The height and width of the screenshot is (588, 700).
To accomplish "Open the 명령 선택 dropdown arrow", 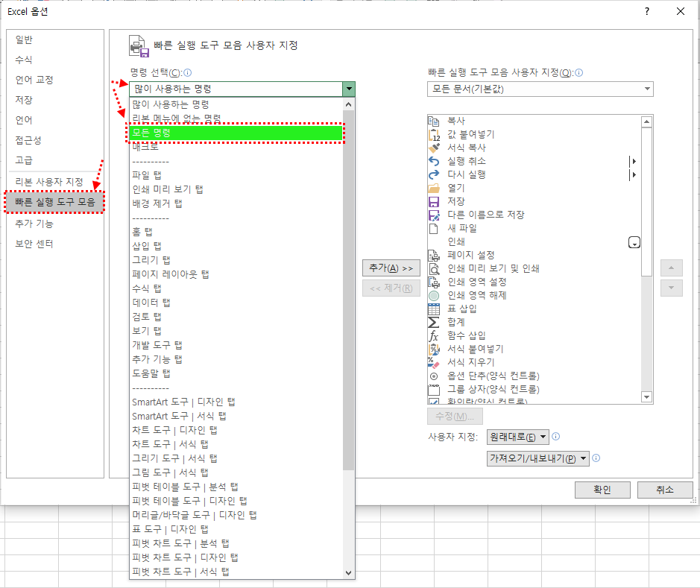I will point(349,89).
